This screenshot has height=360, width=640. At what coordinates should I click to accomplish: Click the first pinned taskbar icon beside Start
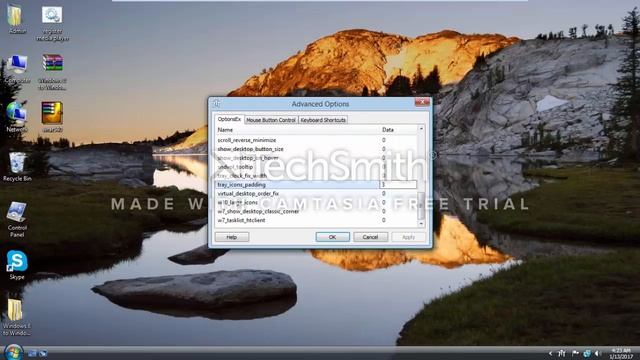[32, 353]
